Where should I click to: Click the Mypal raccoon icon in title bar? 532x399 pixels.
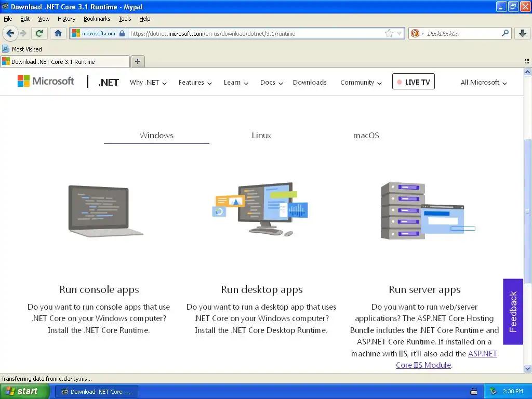(x=5, y=6)
